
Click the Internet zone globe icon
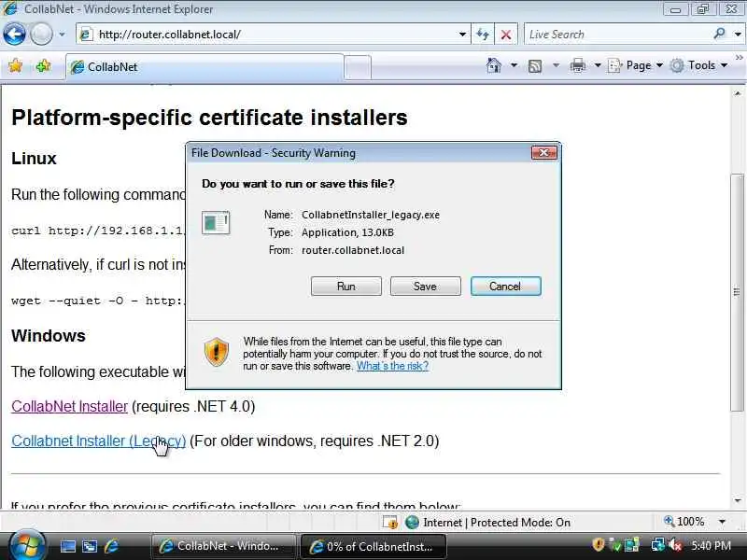412,523
